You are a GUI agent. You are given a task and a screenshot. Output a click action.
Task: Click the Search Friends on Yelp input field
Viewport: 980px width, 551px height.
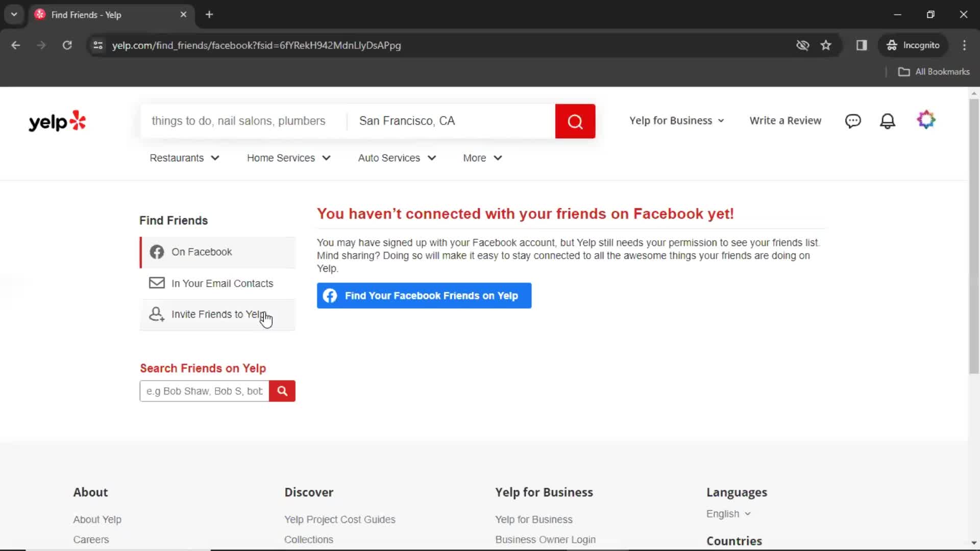coord(204,391)
